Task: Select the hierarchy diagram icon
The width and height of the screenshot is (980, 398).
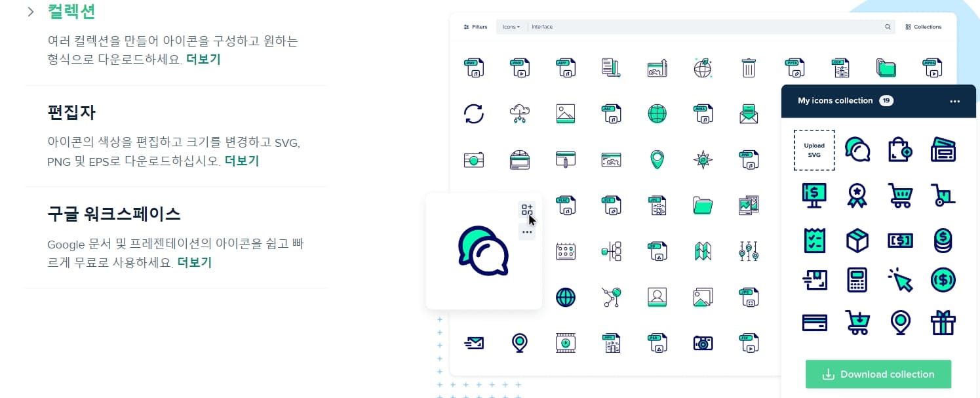Action: 611,250
